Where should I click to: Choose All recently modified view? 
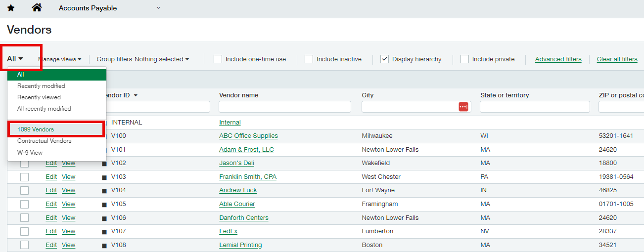pos(57,109)
